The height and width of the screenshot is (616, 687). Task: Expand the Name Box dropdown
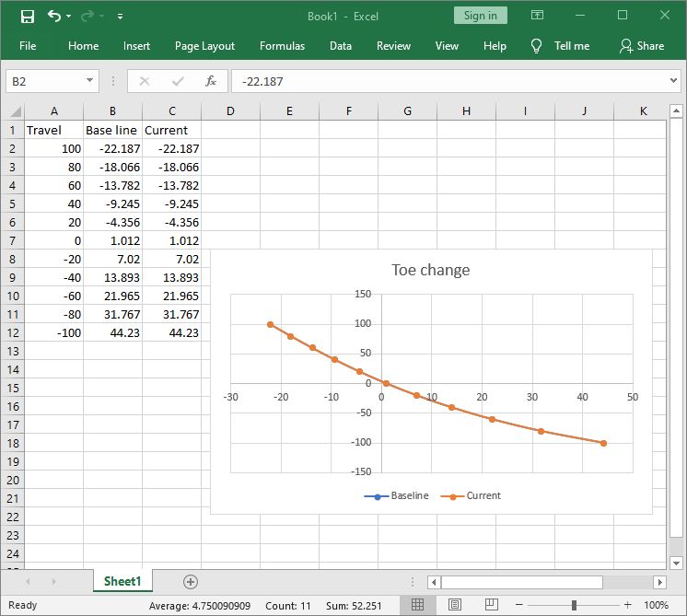(x=89, y=81)
